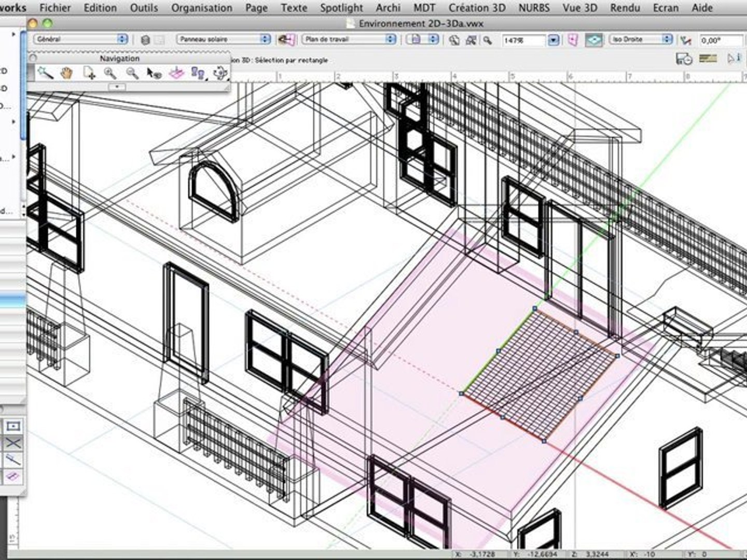Viewport: 747px width, 560px height.
Task: Pick the Zoom Out magnifier tool
Action: [132, 74]
